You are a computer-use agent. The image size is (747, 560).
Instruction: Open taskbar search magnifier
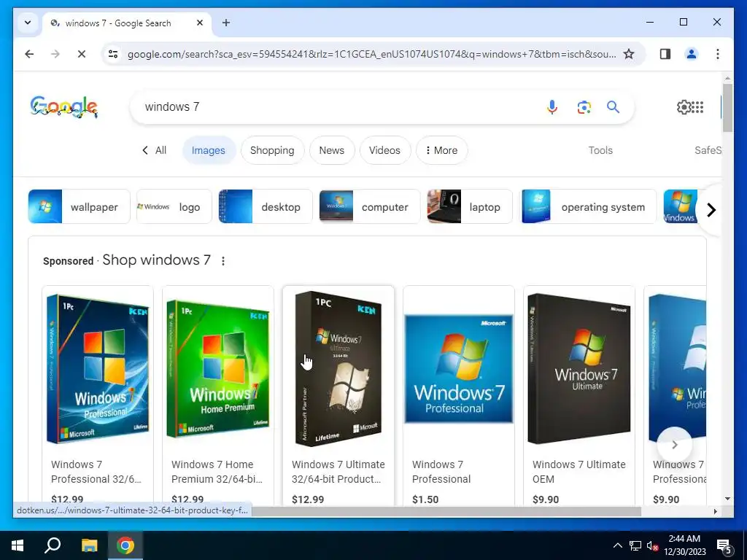[x=53, y=545]
